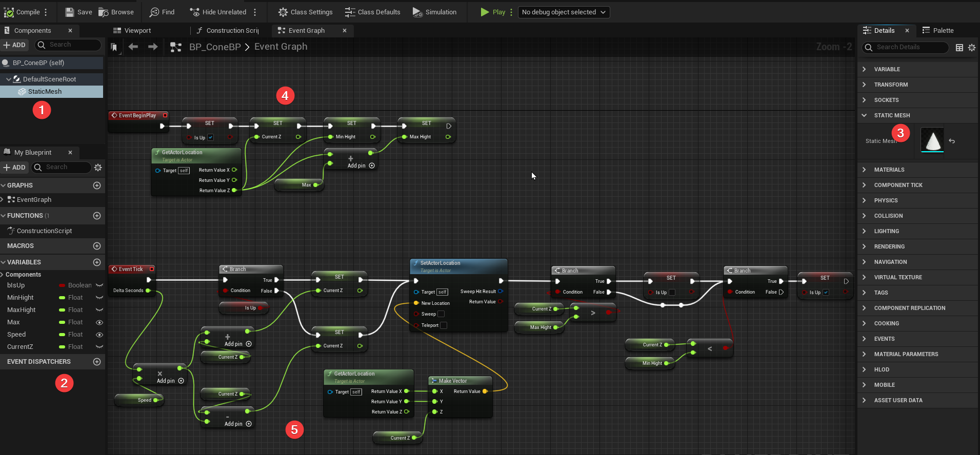
Task: Open property matrix view icon in Details
Action: [959, 48]
